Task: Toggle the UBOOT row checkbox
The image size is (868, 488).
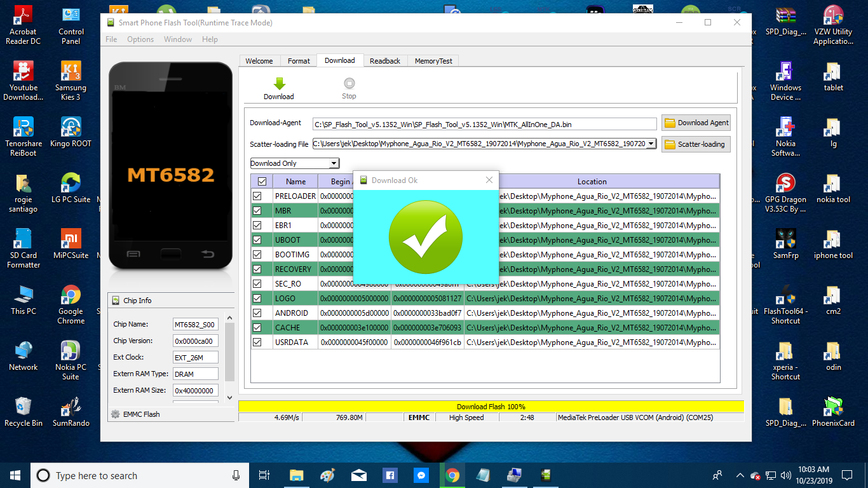Action: click(257, 240)
